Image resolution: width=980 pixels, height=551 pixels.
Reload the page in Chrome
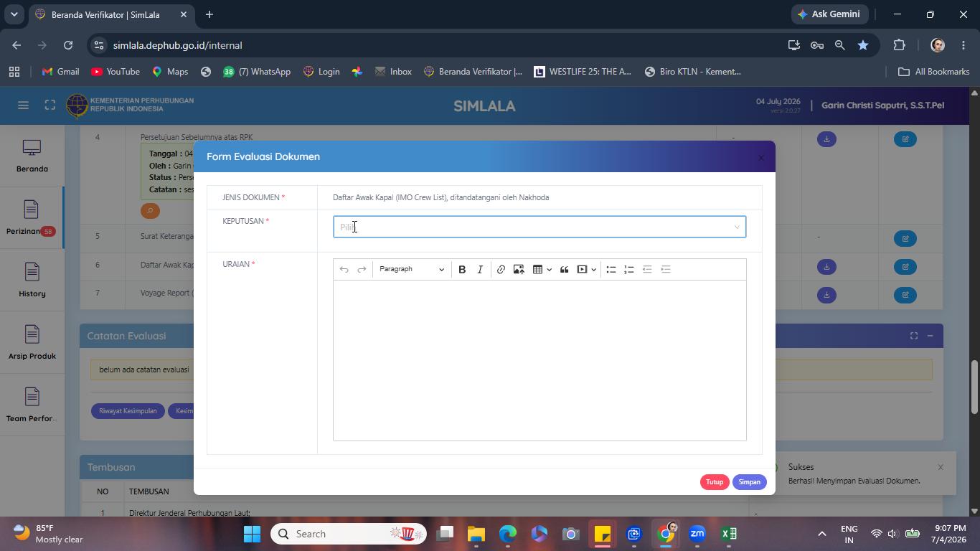click(68, 45)
